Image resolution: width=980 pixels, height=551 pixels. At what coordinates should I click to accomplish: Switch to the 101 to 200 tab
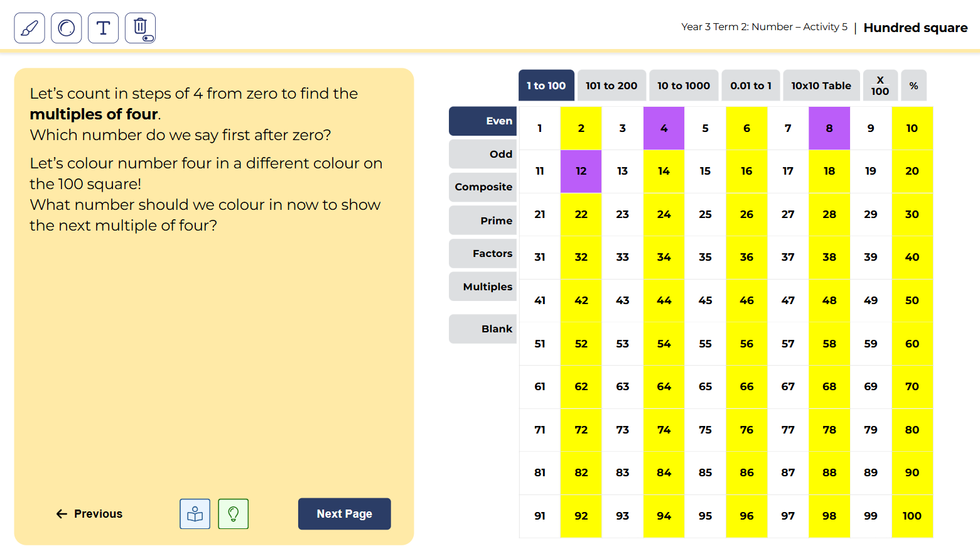[x=611, y=85]
